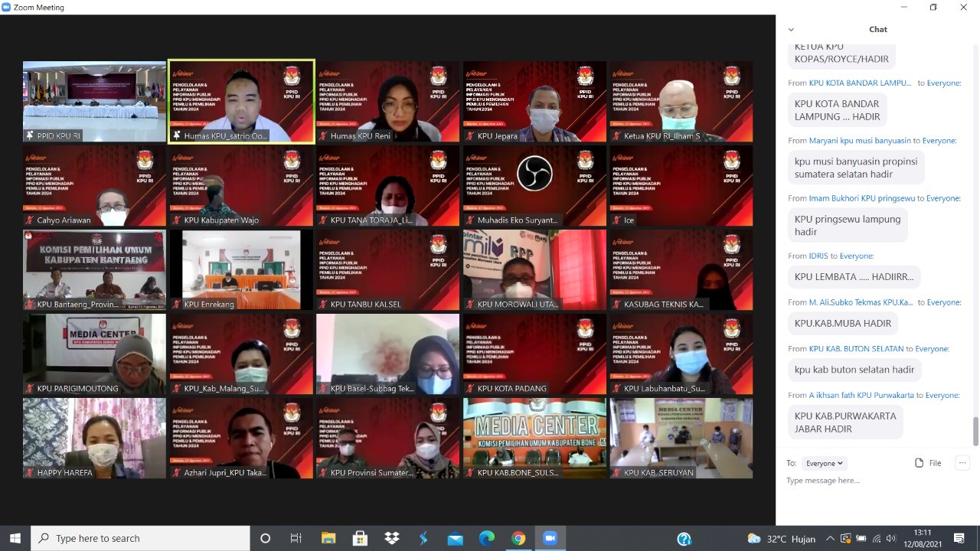The height and width of the screenshot is (551, 980).
Task: Open Microsoft Edge from the taskbar
Action: 486,538
